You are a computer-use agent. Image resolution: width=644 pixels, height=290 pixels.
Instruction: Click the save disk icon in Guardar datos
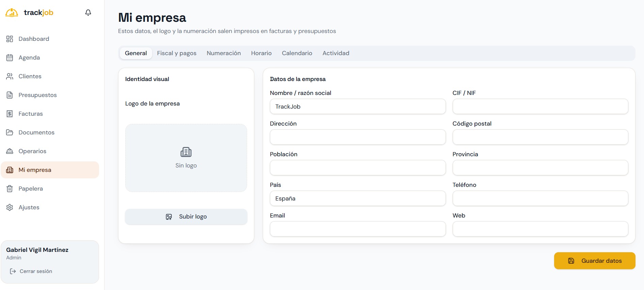tap(571, 261)
